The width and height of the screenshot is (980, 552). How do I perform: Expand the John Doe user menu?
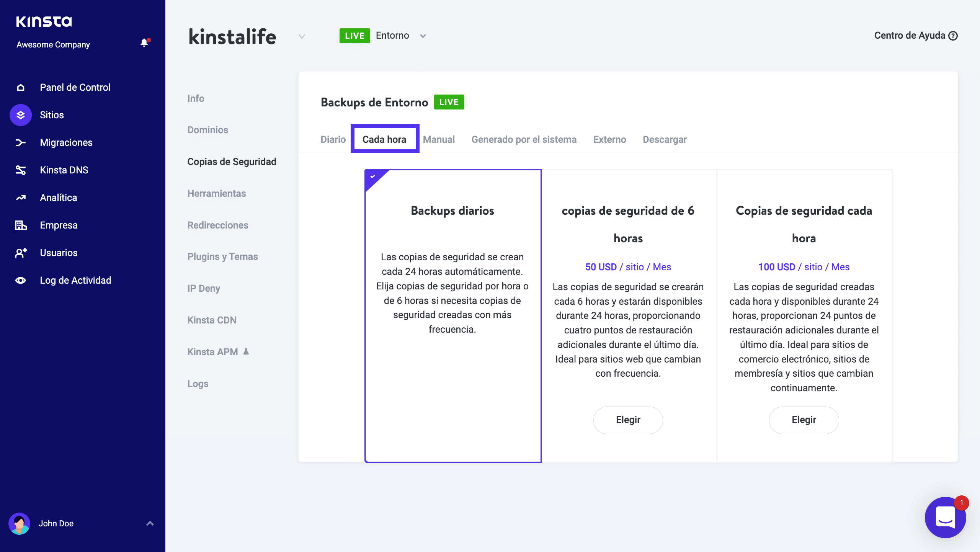[x=150, y=523]
